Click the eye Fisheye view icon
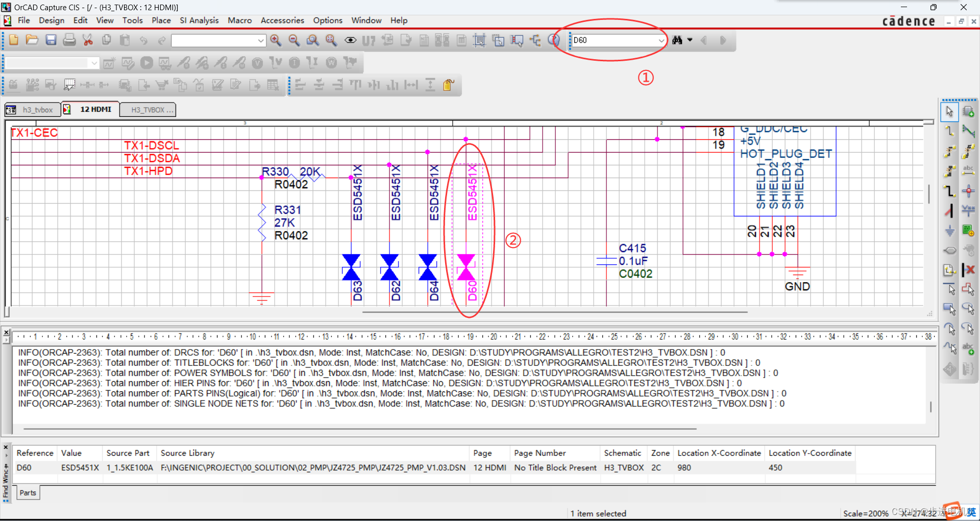Viewport: 980px width, 521px height. (x=350, y=40)
